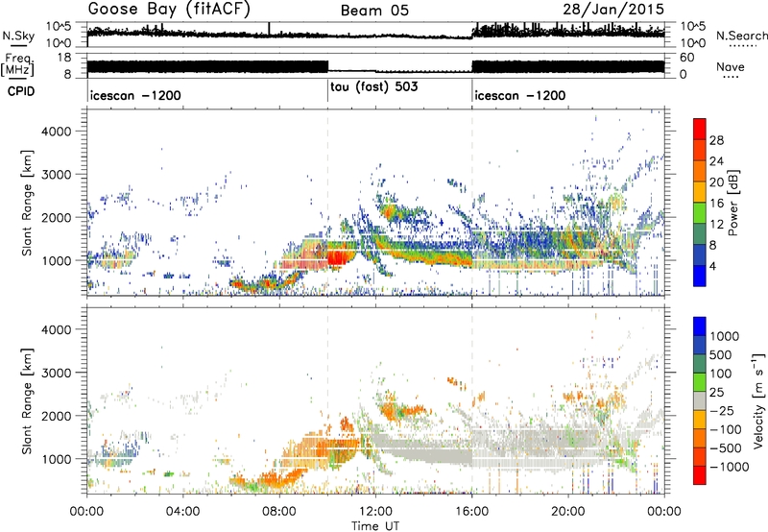
Task: Click the strong red power echo near 10:30 UT
Action: click(x=337, y=256)
